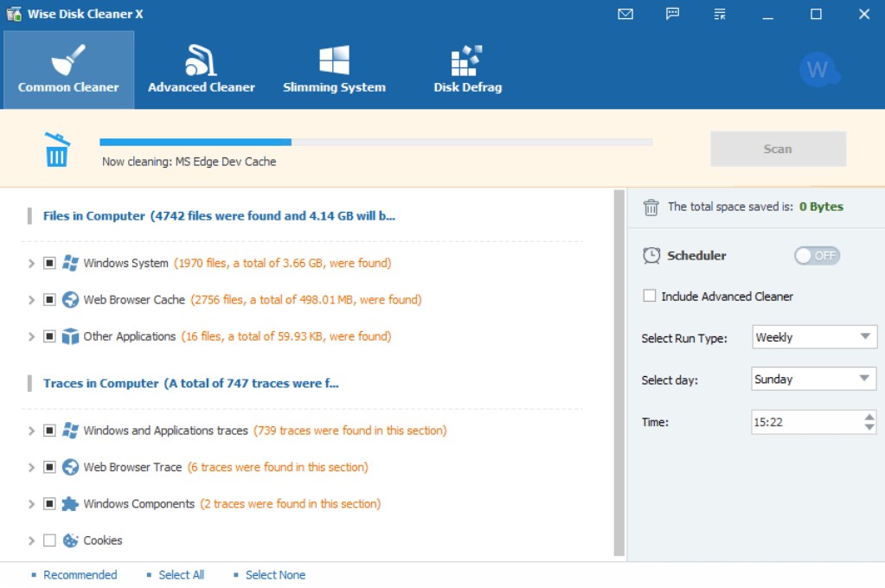
Task: Click the '6 traces were found' text
Action: tap(278, 467)
